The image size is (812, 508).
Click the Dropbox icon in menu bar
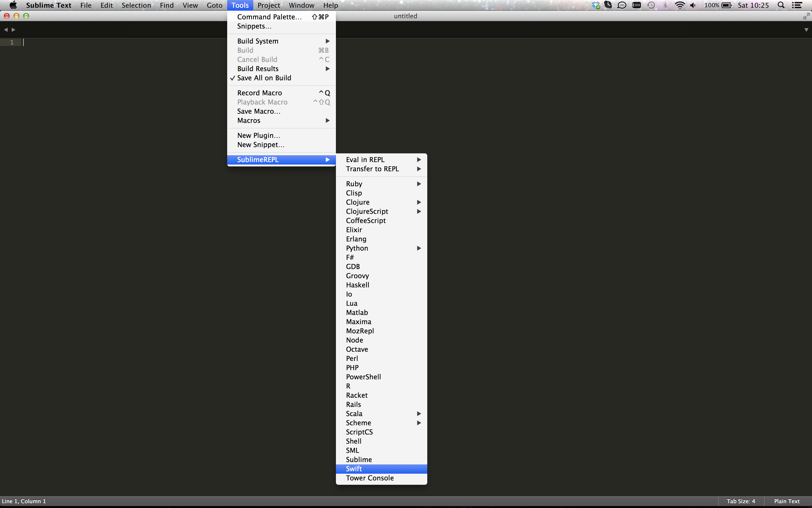[595, 5]
